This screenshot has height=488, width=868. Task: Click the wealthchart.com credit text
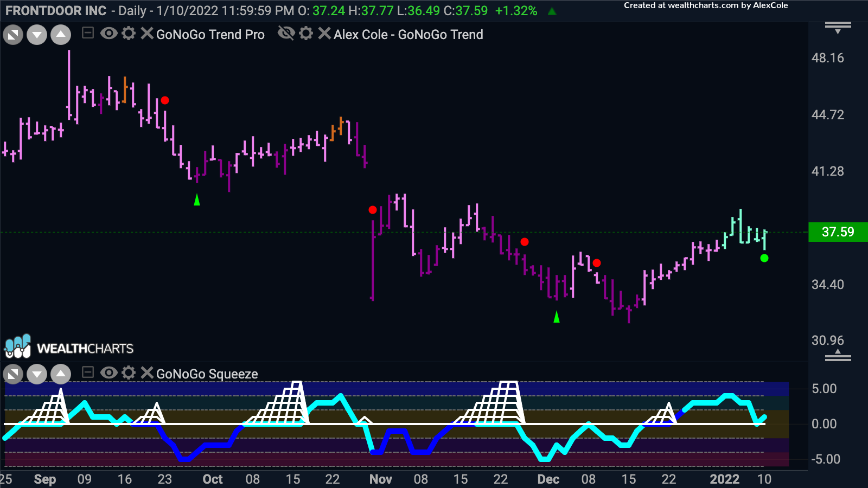point(706,5)
